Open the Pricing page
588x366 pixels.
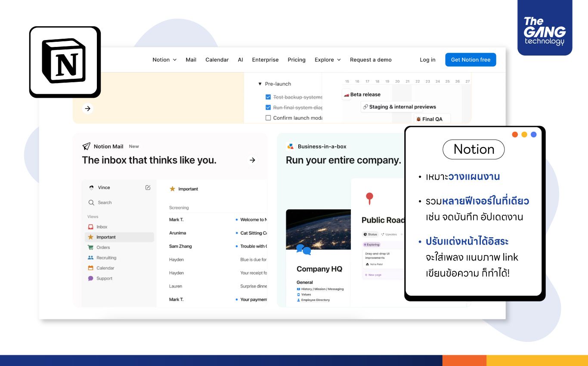297,60
